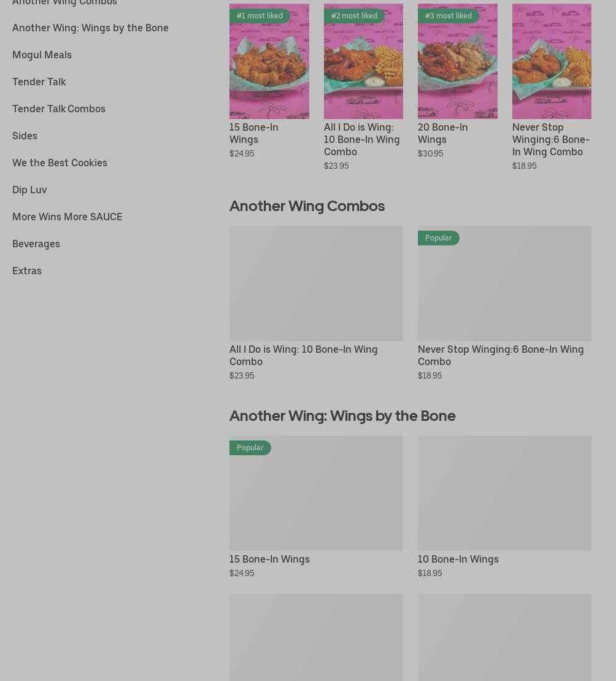The image size is (616, 681).
Task: Open the #2 most liked wing combo photo
Action: click(363, 61)
